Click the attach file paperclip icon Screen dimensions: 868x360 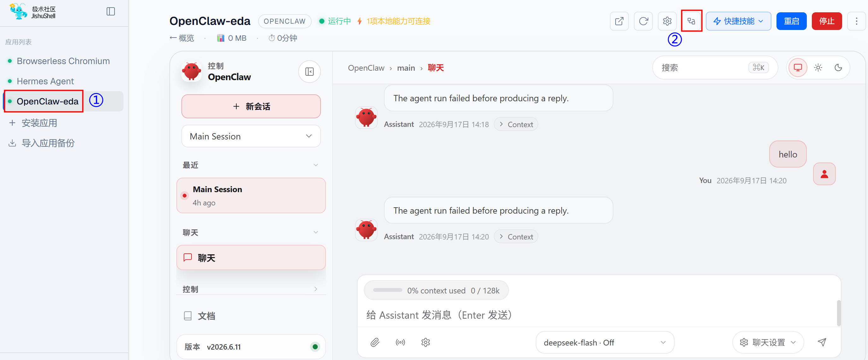coord(375,342)
